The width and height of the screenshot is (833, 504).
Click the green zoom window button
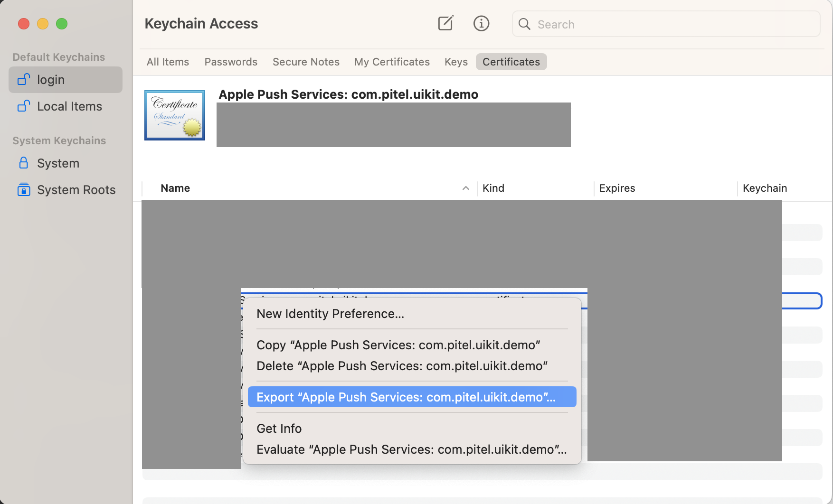[62, 24]
